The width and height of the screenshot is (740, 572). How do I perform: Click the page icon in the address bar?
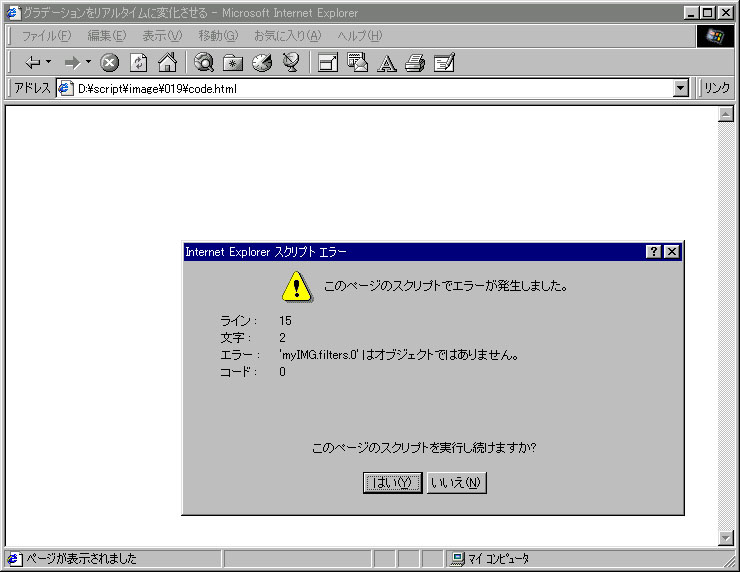[x=65, y=88]
